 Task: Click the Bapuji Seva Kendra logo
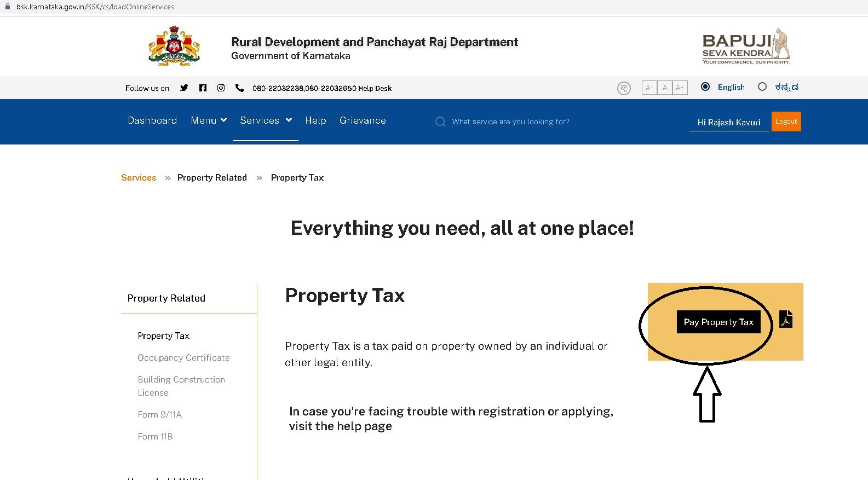746,47
